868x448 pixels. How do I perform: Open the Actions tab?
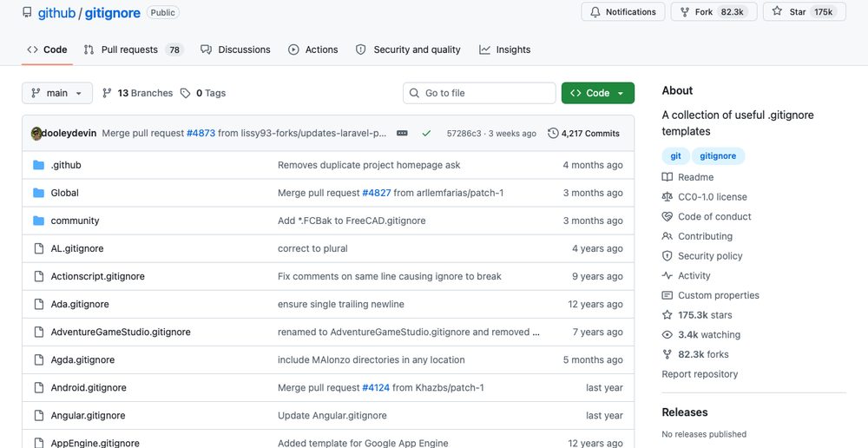coord(313,49)
